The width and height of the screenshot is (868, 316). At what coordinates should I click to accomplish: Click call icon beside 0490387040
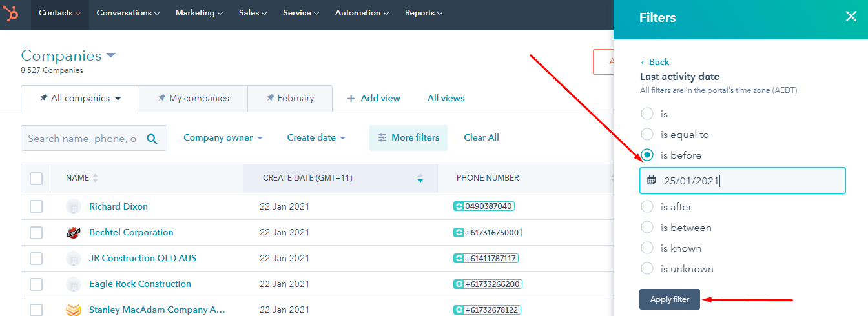459,206
